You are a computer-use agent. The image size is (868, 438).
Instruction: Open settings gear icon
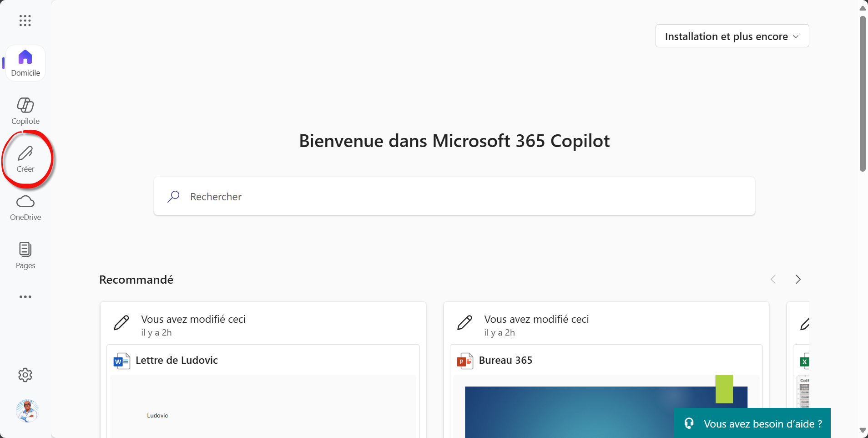click(x=25, y=375)
